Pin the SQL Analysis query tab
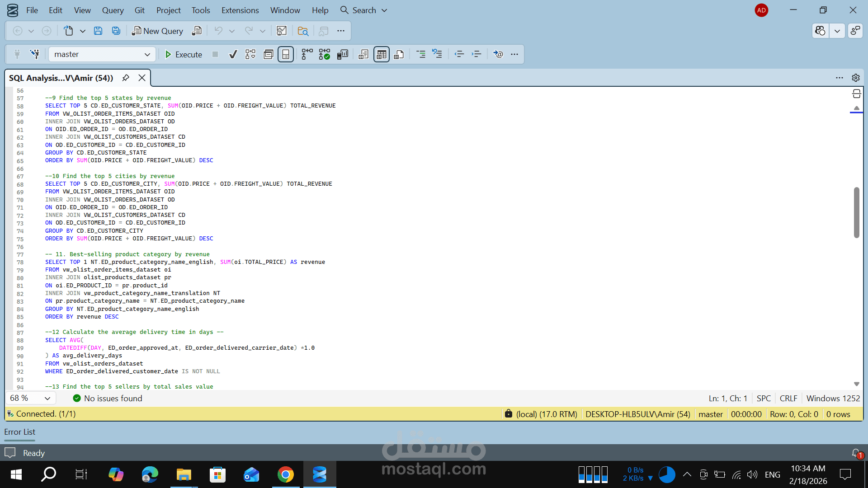This screenshot has width=868, height=488. tap(126, 78)
